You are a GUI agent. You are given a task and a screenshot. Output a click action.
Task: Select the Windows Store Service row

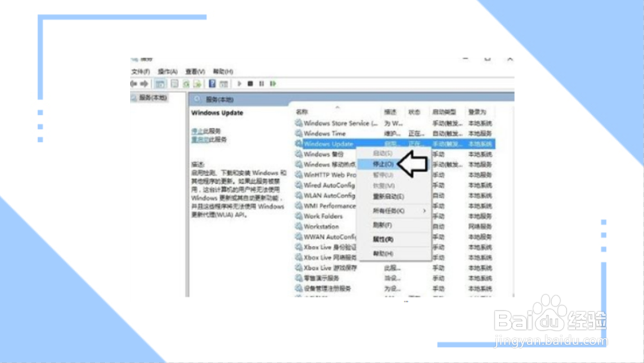394,123
